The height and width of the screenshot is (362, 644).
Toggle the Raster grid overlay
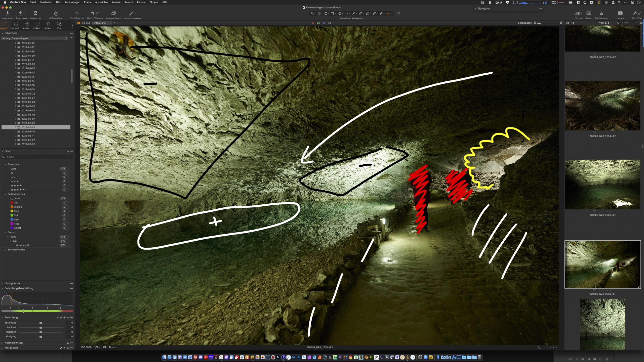tap(589, 13)
